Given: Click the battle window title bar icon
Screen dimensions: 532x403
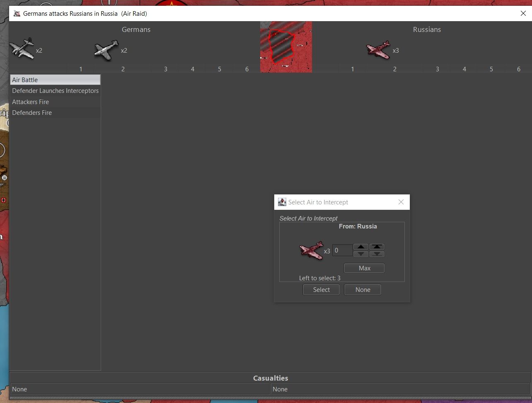Looking at the screenshot, I should point(17,14).
